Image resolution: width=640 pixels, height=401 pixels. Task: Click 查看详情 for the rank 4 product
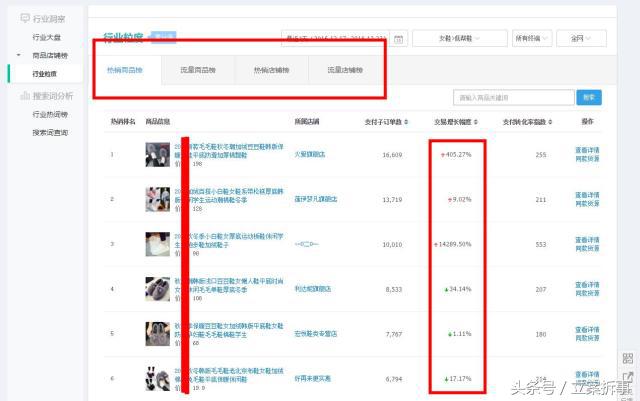(587, 285)
